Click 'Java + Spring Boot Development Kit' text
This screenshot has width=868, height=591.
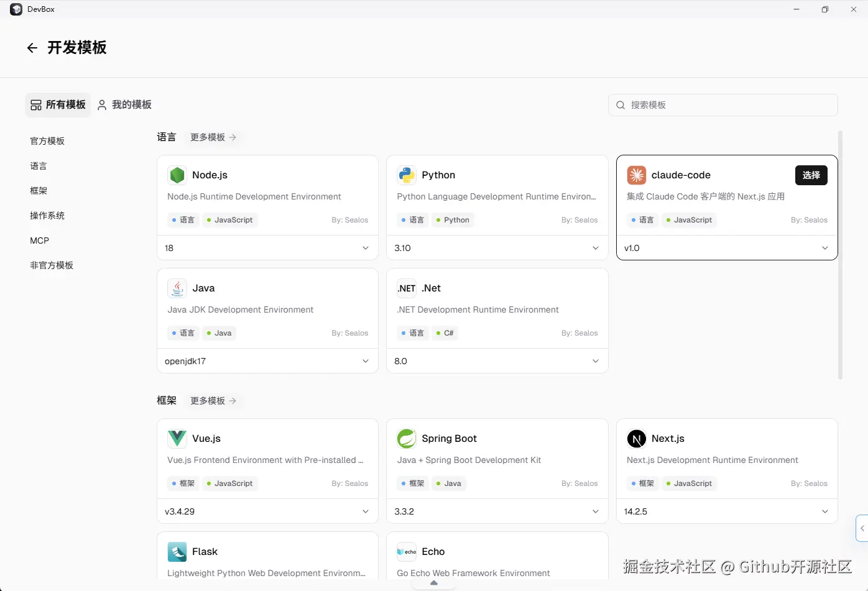[469, 460]
